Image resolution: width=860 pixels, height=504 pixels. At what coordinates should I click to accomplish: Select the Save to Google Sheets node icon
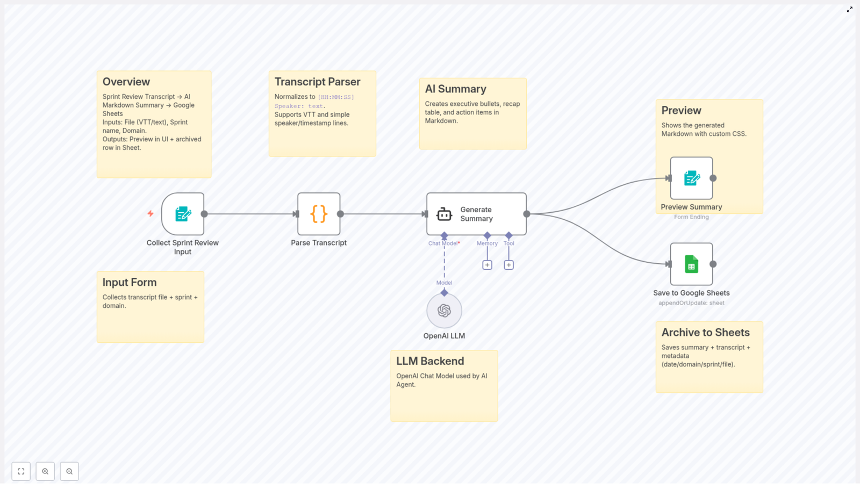(691, 264)
